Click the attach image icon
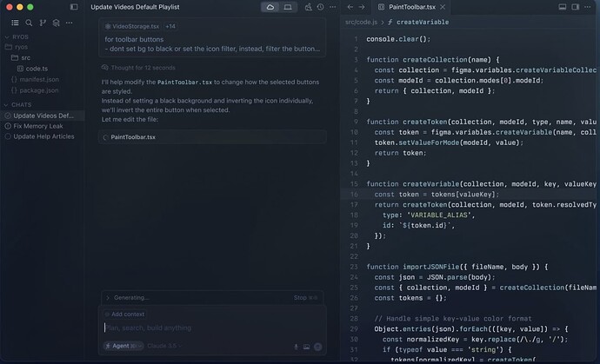Image resolution: width=600 pixels, height=364 pixels. pos(306,347)
